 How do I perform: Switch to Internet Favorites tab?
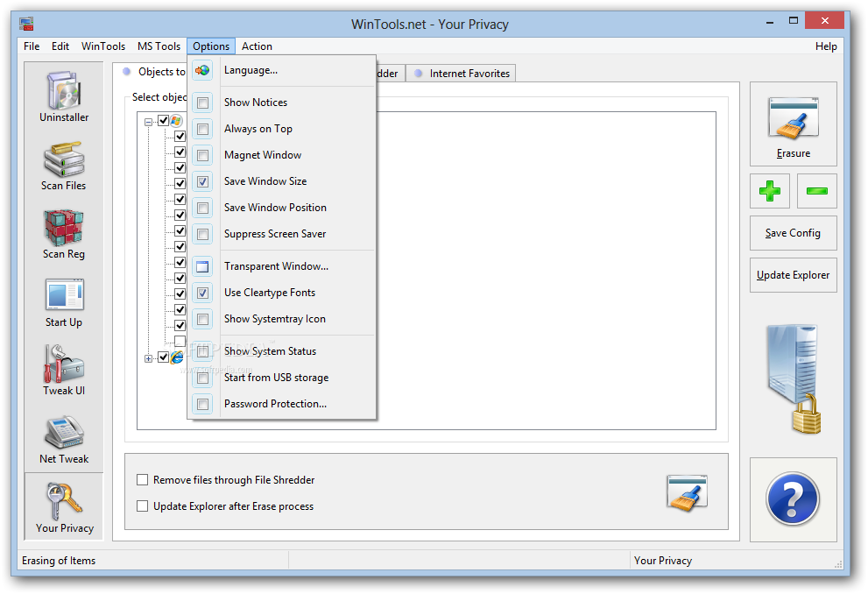(x=462, y=73)
